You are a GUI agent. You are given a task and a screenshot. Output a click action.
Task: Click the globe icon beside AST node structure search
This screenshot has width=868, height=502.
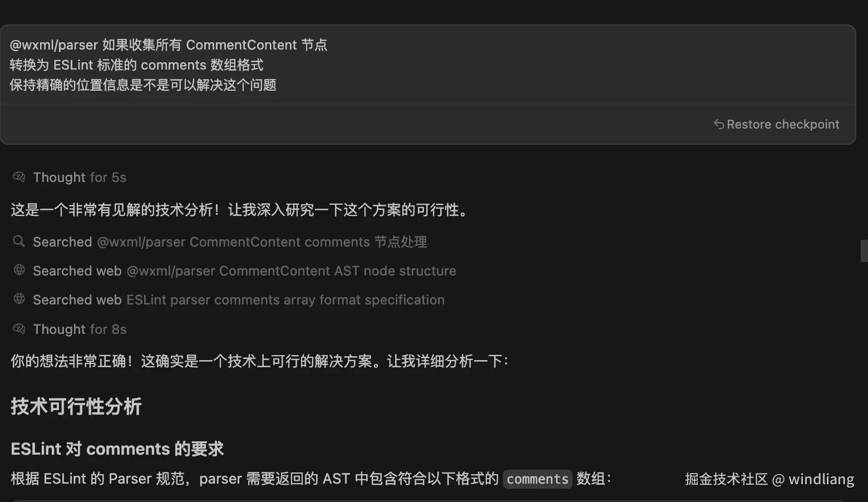[x=19, y=270]
